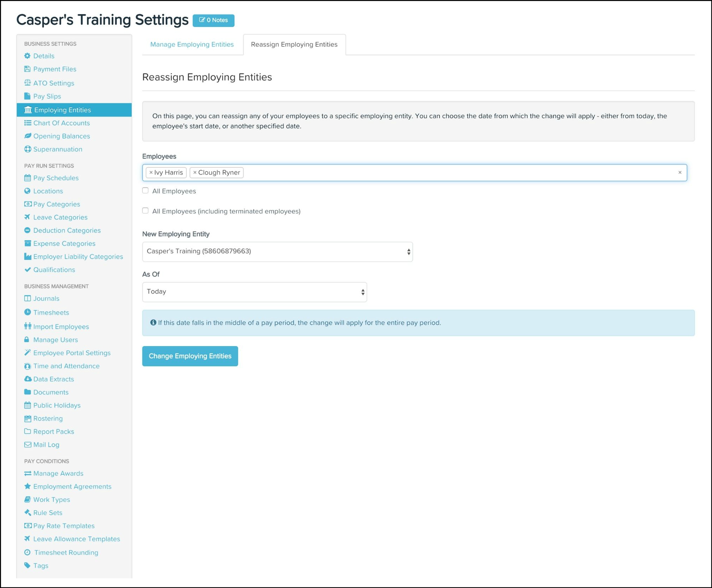Tick the All Employees checkbox
Image resolution: width=712 pixels, height=588 pixels.
click(x=145, y=191)
